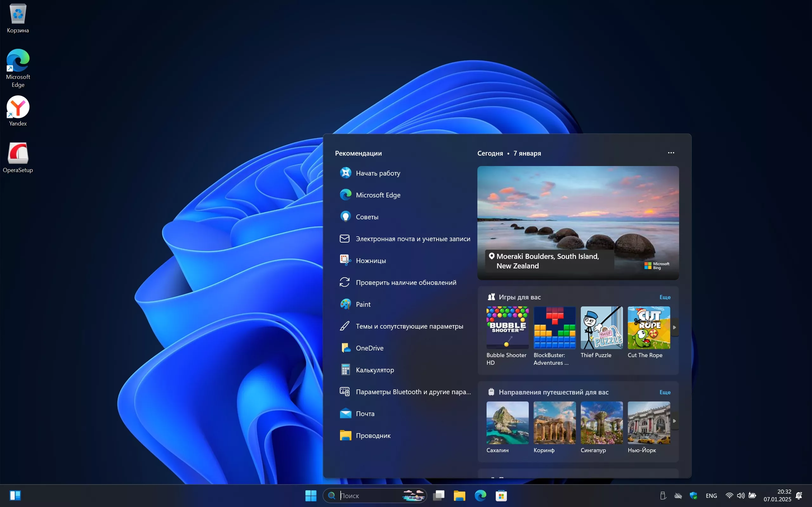Open the notification bell icon

(799, 495)
